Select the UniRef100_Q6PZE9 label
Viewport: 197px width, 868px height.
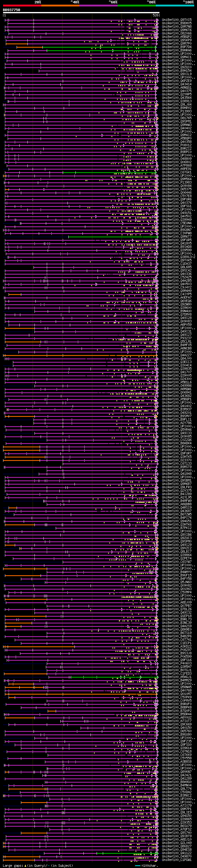[177, 81]
